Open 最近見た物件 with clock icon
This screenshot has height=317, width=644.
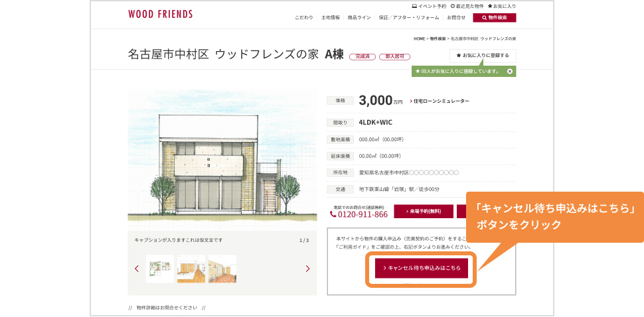[467, 6]
